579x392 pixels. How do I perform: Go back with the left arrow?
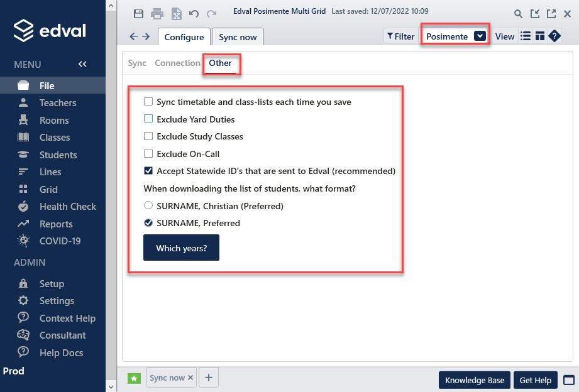point(134,36)
